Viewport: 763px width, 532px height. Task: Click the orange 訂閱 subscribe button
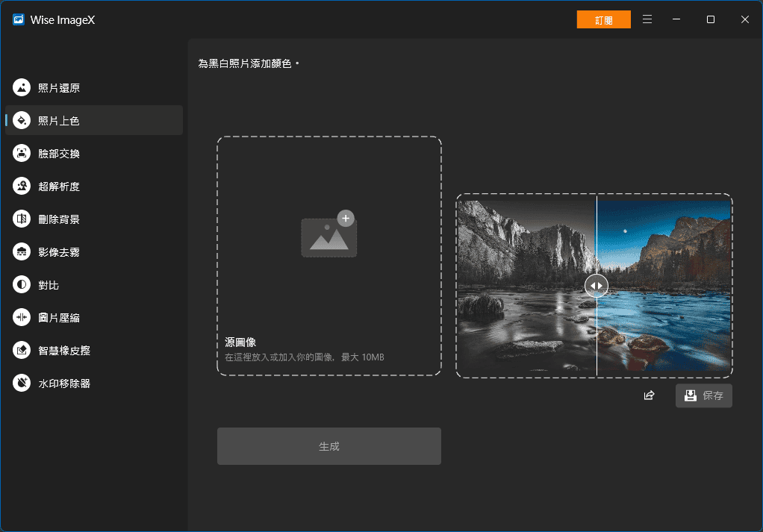603,20
